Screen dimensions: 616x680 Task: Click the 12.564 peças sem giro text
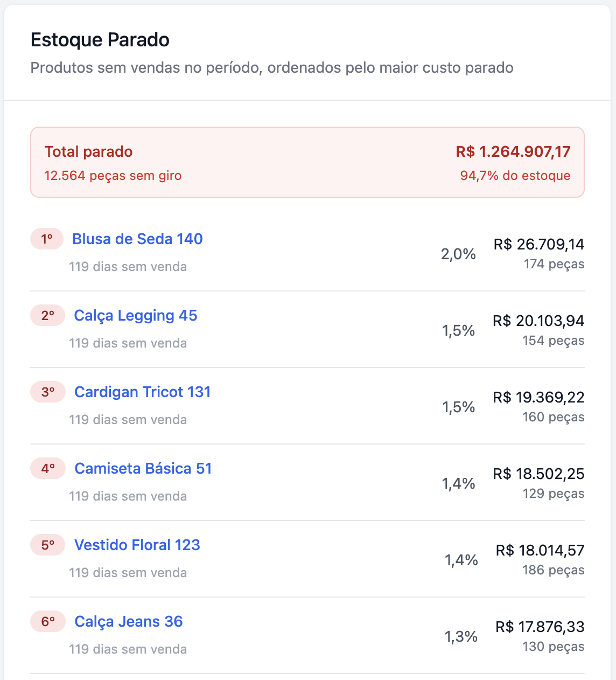tap(113, 176)
